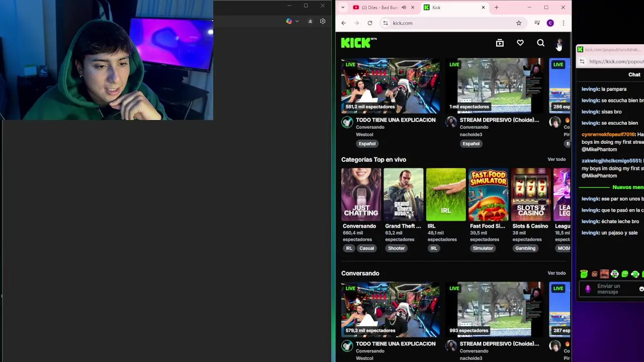Open the Kick following heart icon
Image resolution: width=644 pixels, height=362 pixels.
520,43
